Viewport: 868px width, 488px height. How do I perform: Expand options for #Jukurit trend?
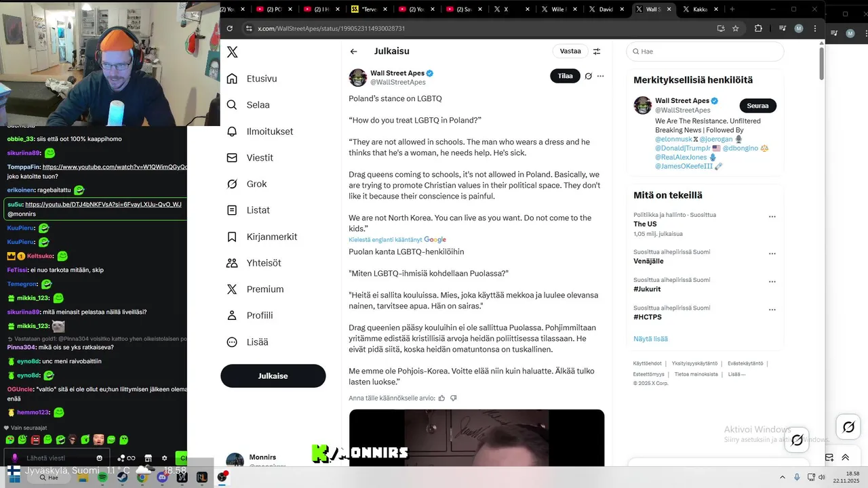pyautogui.click(x=772, y=282)
